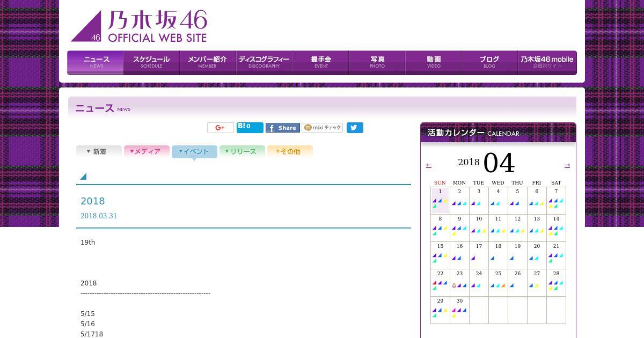The height and width of the screenshot is (338, 644).
Task: Select April 30 in the calendar
Action: point(459,310)
